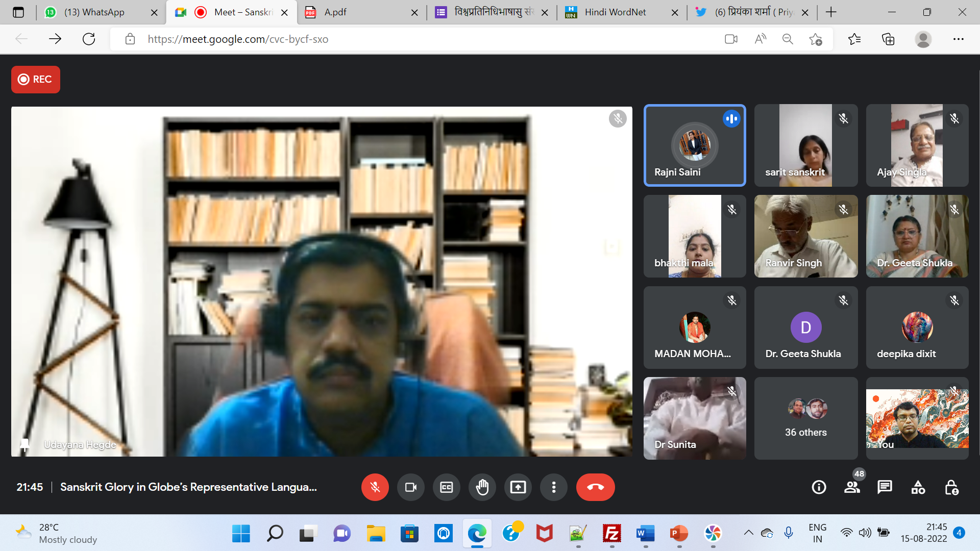Open browser Settings and more menu
Image resolution: width=980 pixels, height=551 pixels.
click(x=958, y=39)
